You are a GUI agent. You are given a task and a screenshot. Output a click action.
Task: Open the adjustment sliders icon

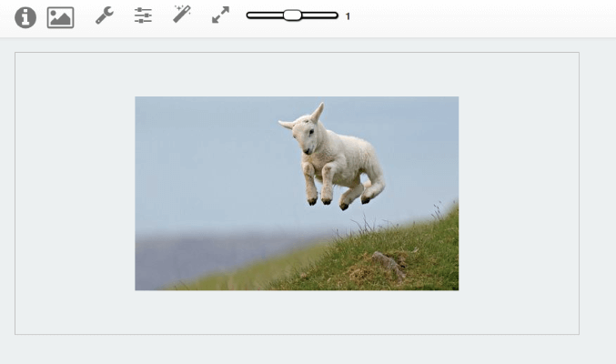point(143,15)
